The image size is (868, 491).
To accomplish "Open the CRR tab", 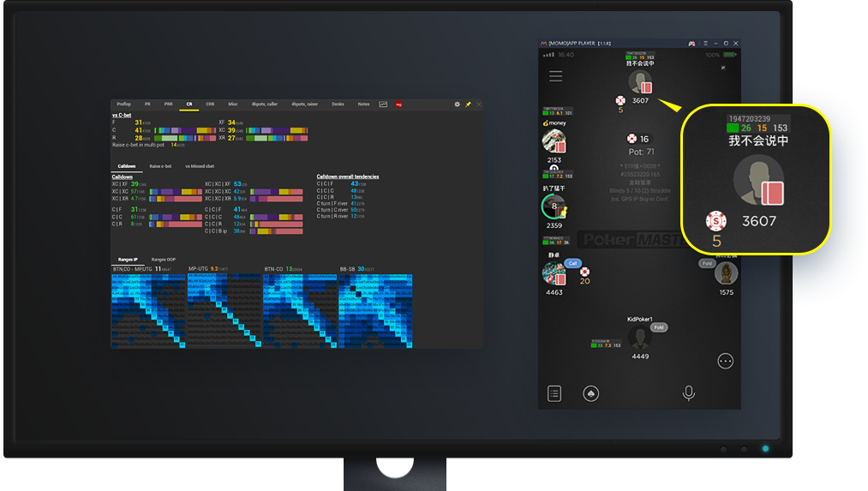I will pyautogui.click(x=210, y=104).
